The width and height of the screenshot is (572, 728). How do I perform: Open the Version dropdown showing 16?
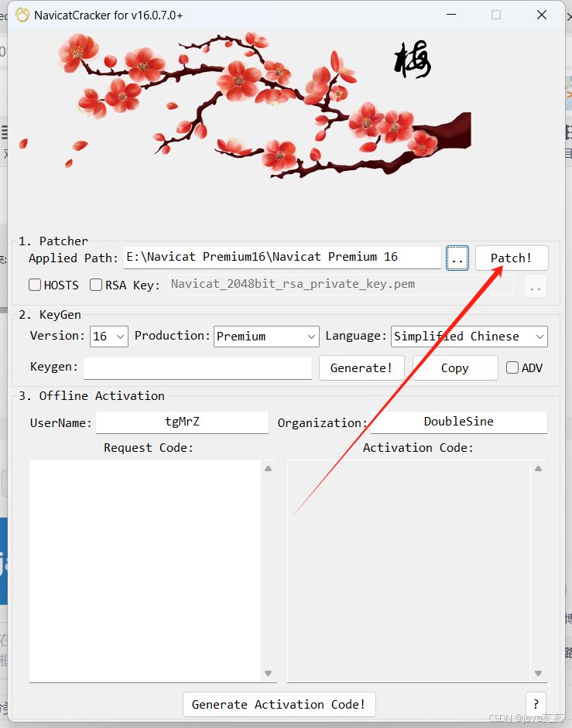[x=108, y=336]
